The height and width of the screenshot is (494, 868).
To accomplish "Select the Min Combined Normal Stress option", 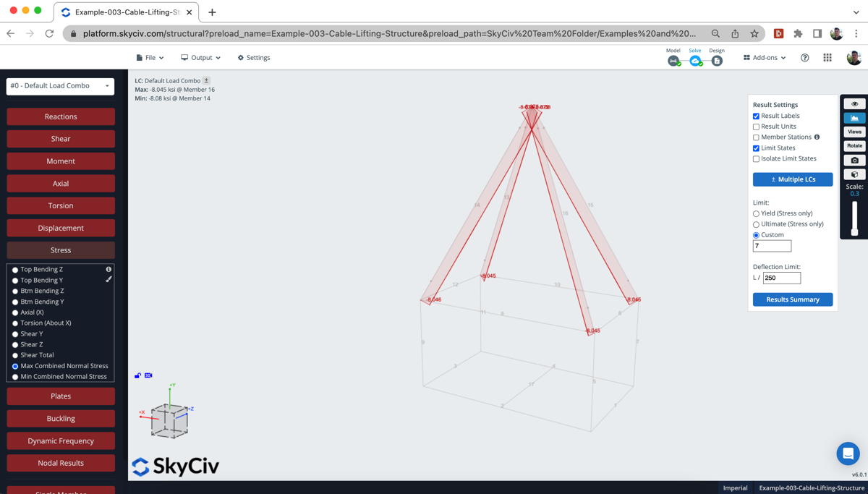I will 14,376.
